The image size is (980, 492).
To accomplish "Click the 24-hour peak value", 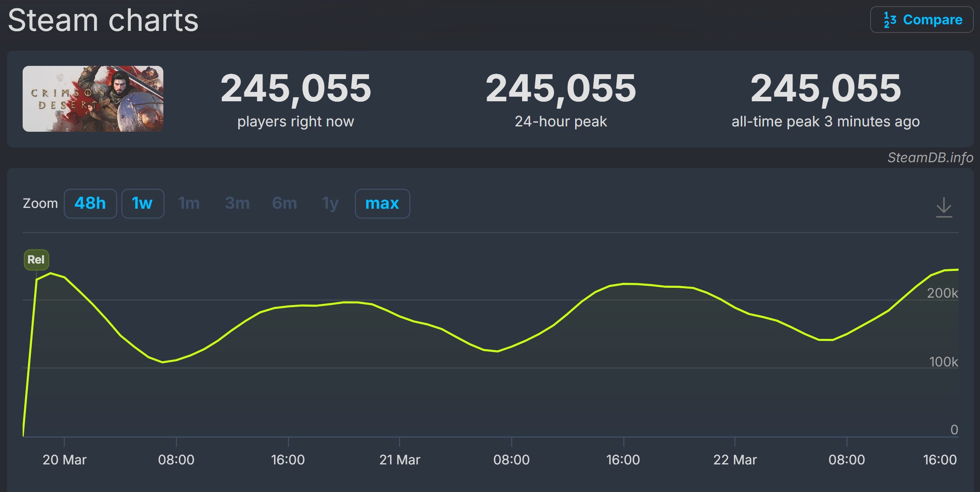I will tap(561, 89).
